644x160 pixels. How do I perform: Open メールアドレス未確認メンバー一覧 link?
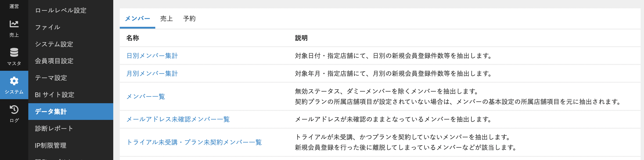tap(178, 119)
